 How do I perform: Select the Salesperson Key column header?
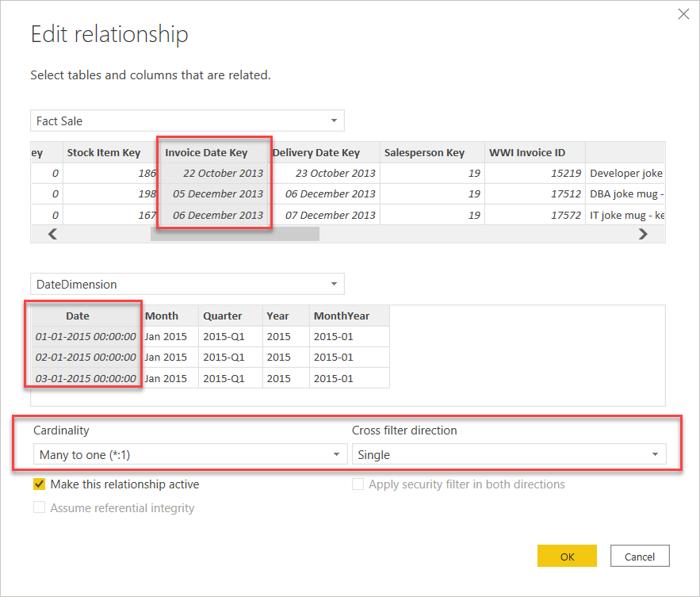point(423,153)
